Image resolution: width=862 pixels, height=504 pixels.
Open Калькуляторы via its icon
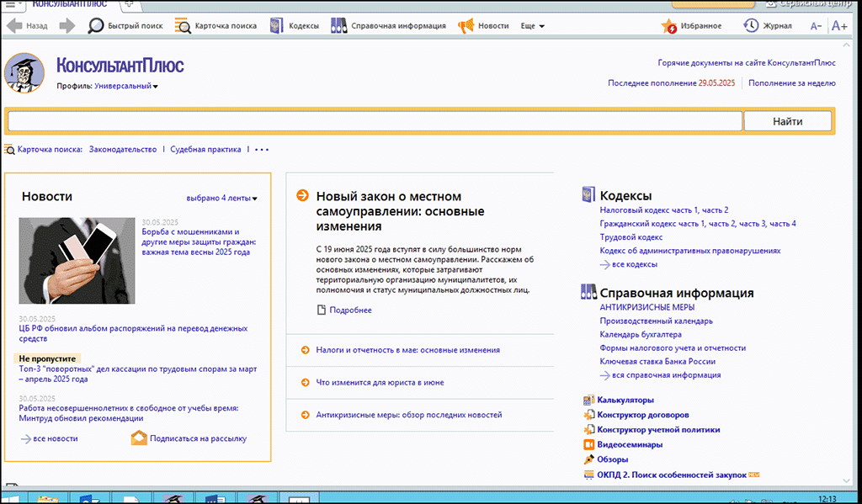click(588, 401)
